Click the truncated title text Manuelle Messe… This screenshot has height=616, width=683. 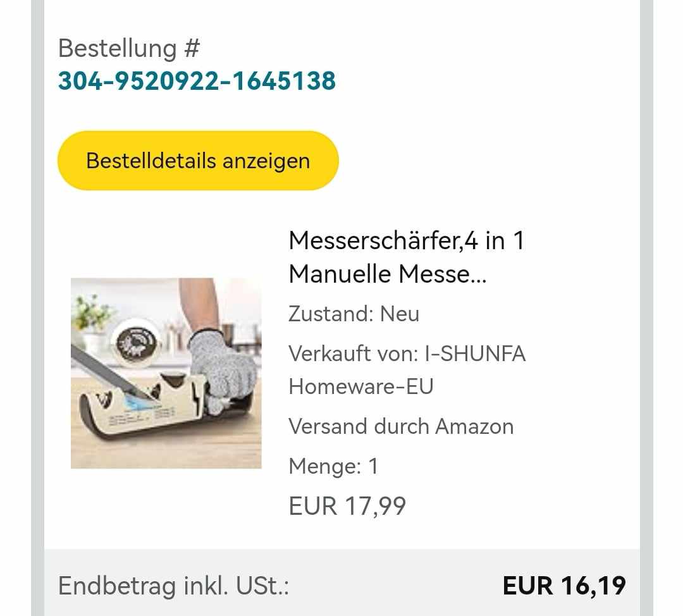pyautogui.click(x=387, y=274)
